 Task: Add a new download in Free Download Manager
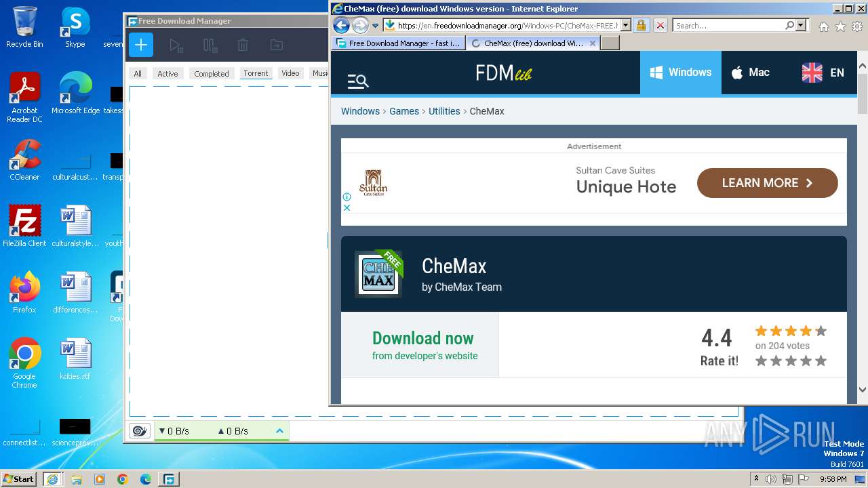point(141,45)
